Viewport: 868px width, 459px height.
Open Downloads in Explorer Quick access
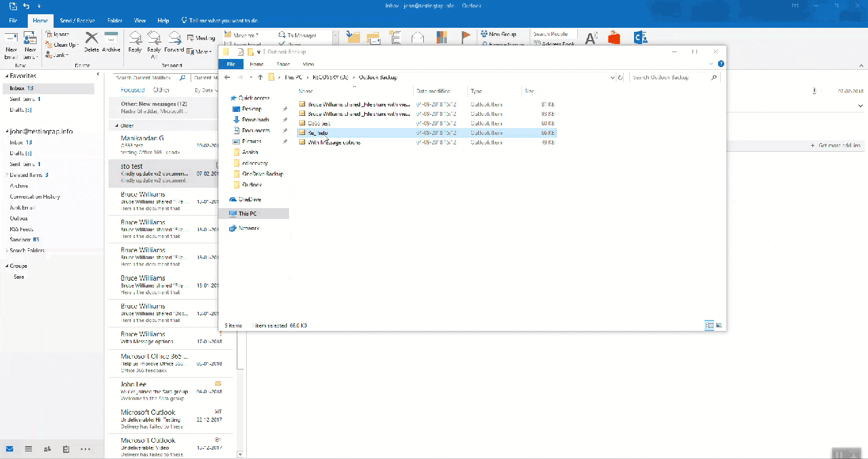[x=255, y=119]
